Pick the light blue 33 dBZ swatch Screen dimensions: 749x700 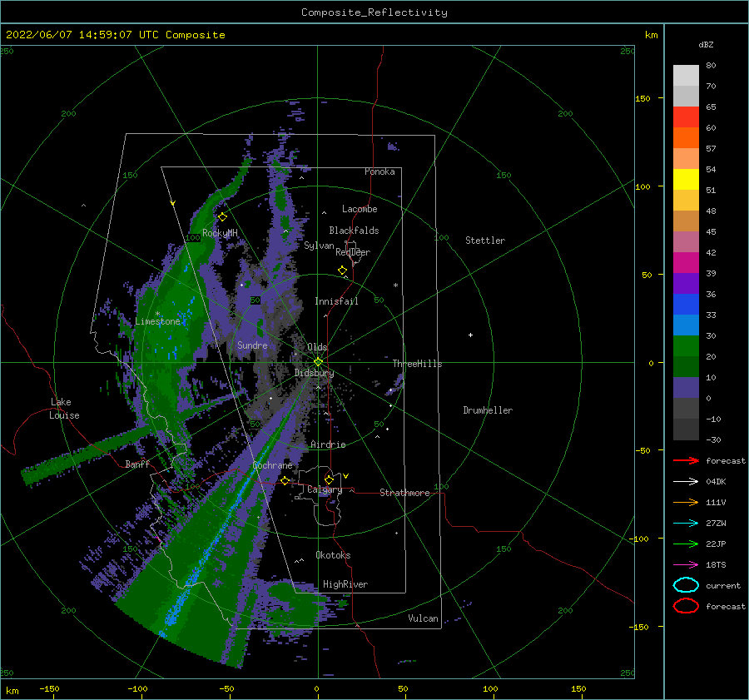(x=686, y=325)
